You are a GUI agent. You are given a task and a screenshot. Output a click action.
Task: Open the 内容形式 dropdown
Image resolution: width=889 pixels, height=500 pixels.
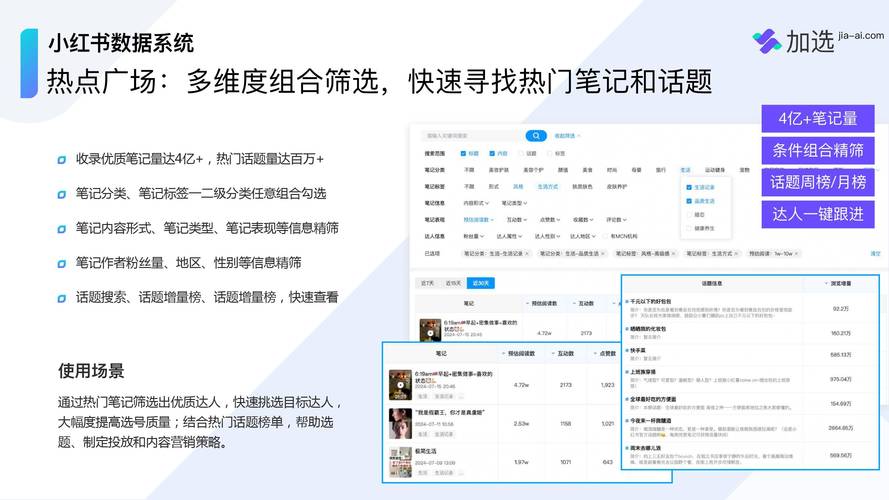tap(476, 203)
